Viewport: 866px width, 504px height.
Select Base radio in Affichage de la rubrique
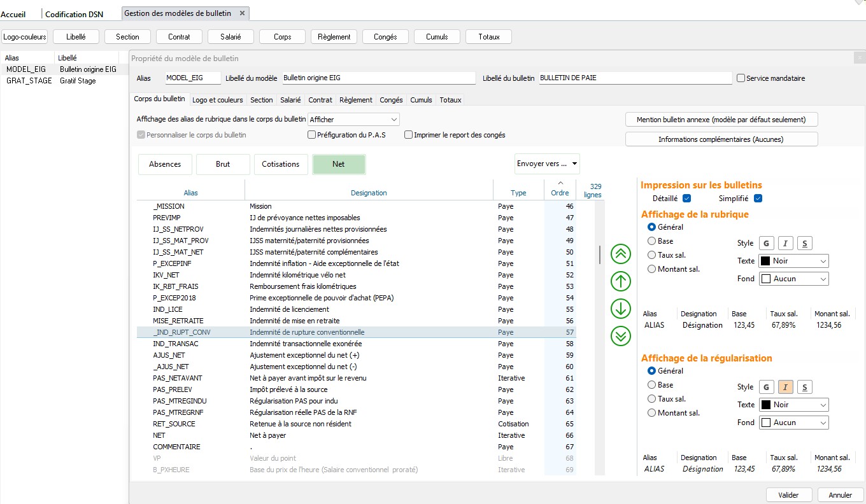point(651,241)
